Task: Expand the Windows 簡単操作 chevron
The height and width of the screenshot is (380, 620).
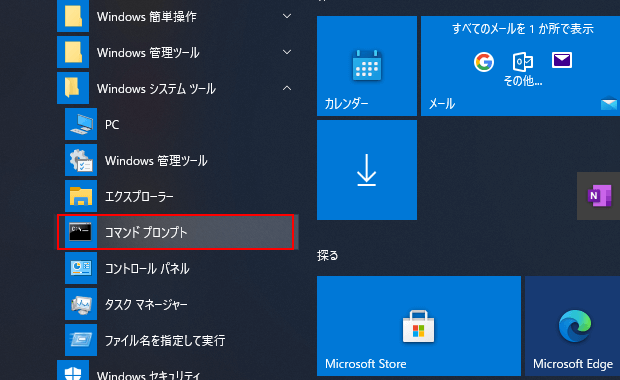Action: [287, 16]
